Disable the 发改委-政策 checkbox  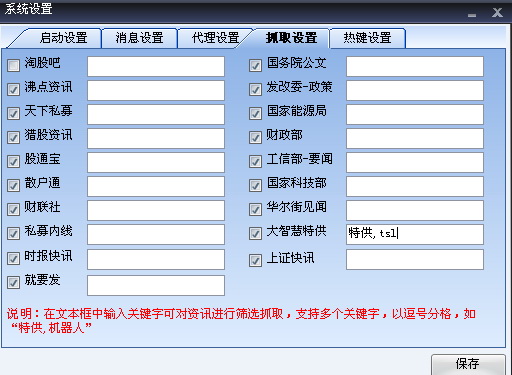pyautogui.click(x=255, y=89)
